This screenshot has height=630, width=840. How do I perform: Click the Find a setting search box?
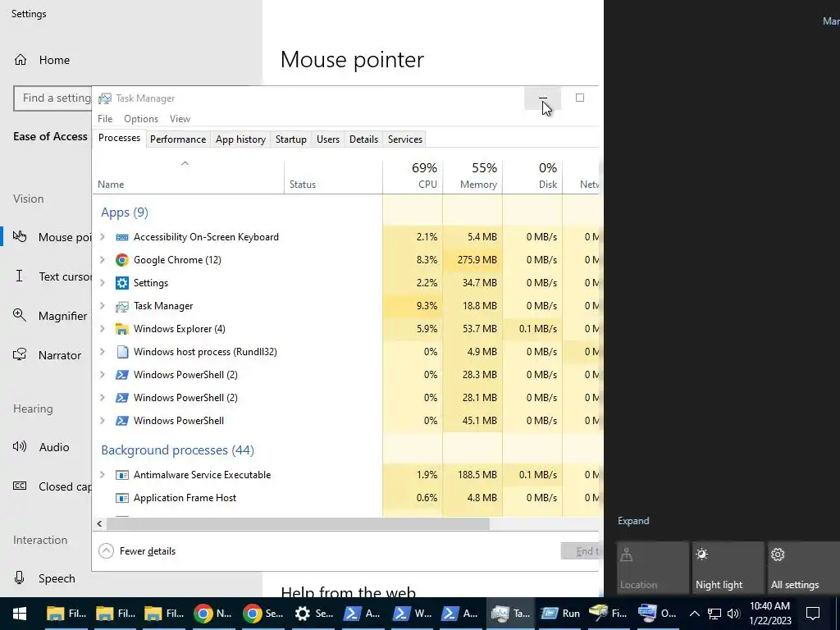52,98
